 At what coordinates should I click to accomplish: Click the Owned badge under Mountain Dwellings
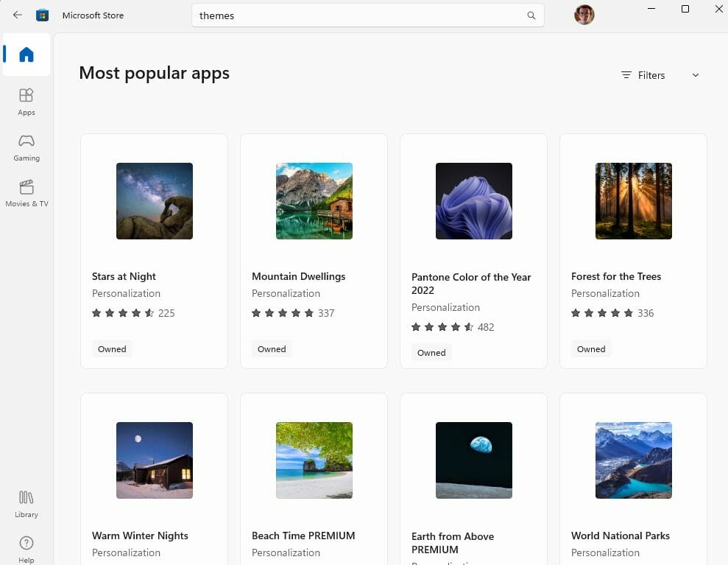(272, 348)
